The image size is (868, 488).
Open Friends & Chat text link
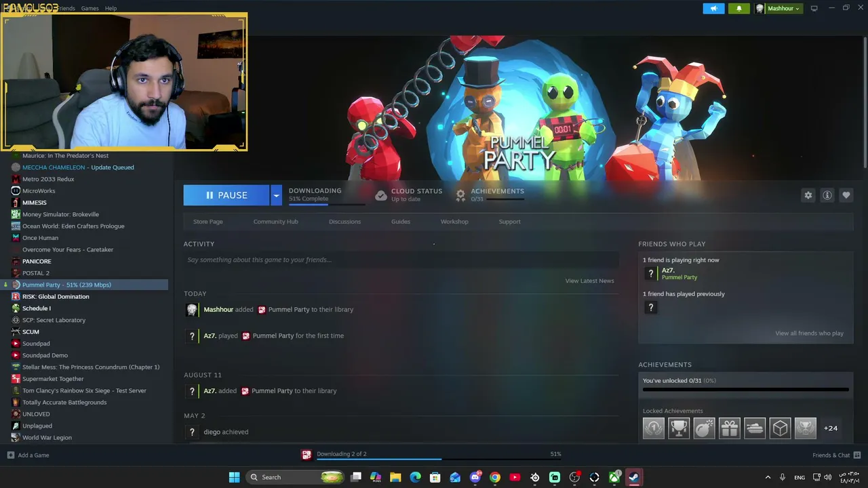tap(831, 455)
